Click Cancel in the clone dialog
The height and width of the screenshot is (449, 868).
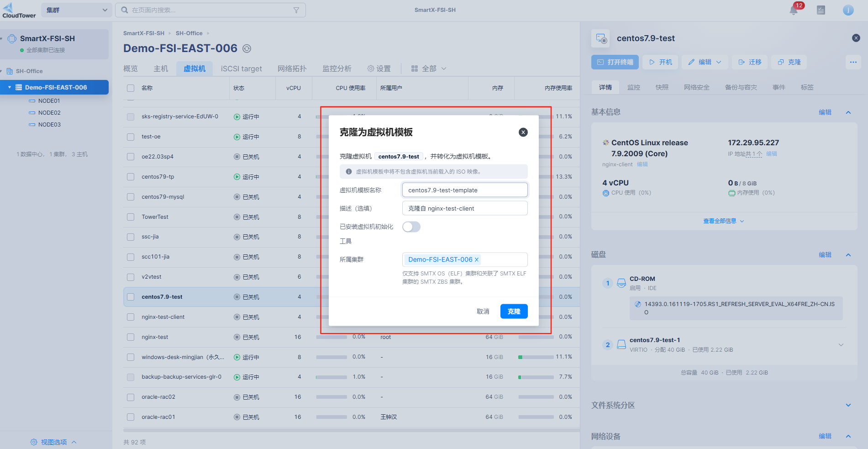pos(483,312)
